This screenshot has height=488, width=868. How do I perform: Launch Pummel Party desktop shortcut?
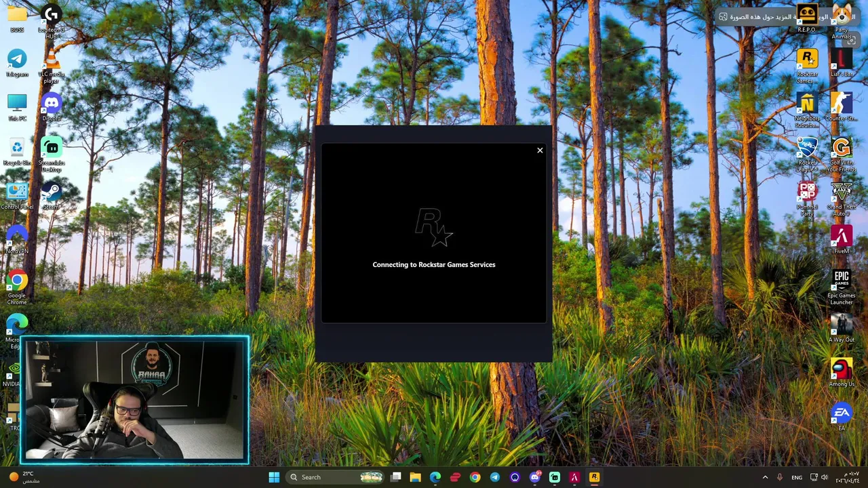(x=807, y=199)
